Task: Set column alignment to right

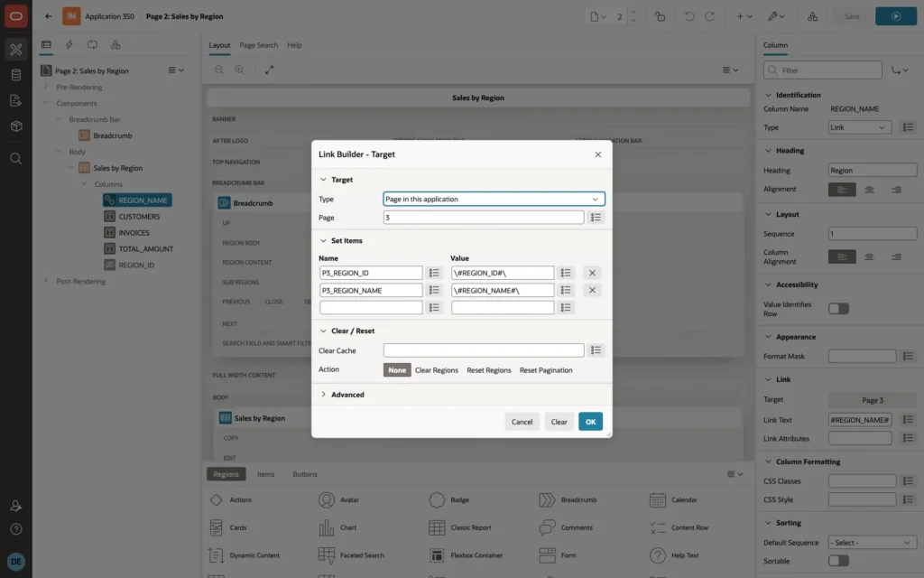Action: click(x=896, y=257)
